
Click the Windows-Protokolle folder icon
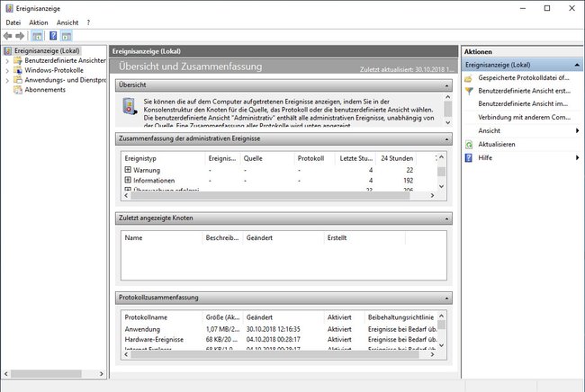point(18,70)
